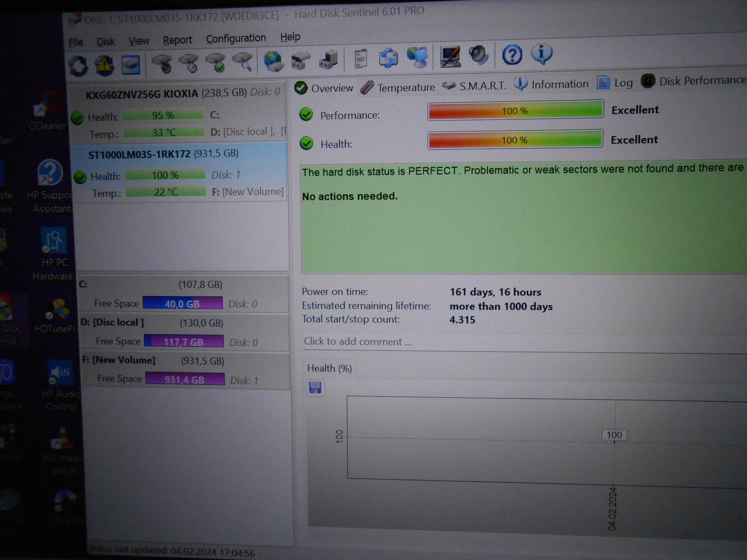Click the disk-to-computer toolbar icon before report

tap(328, 60)
